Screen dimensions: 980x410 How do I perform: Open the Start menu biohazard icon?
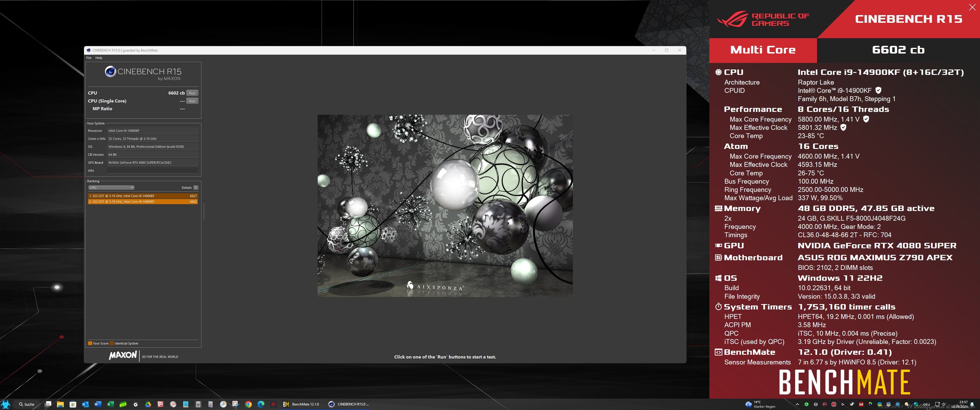pos(5,404)
